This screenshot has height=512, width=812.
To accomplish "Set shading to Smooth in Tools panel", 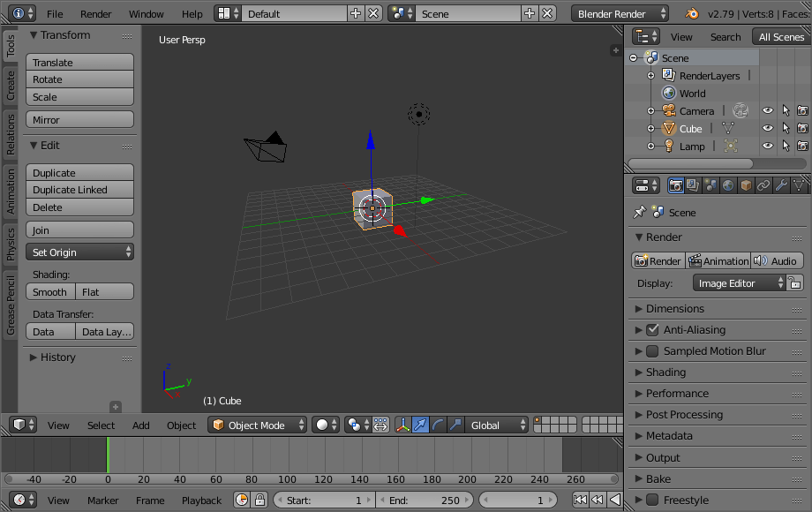I will pos(49,291).
